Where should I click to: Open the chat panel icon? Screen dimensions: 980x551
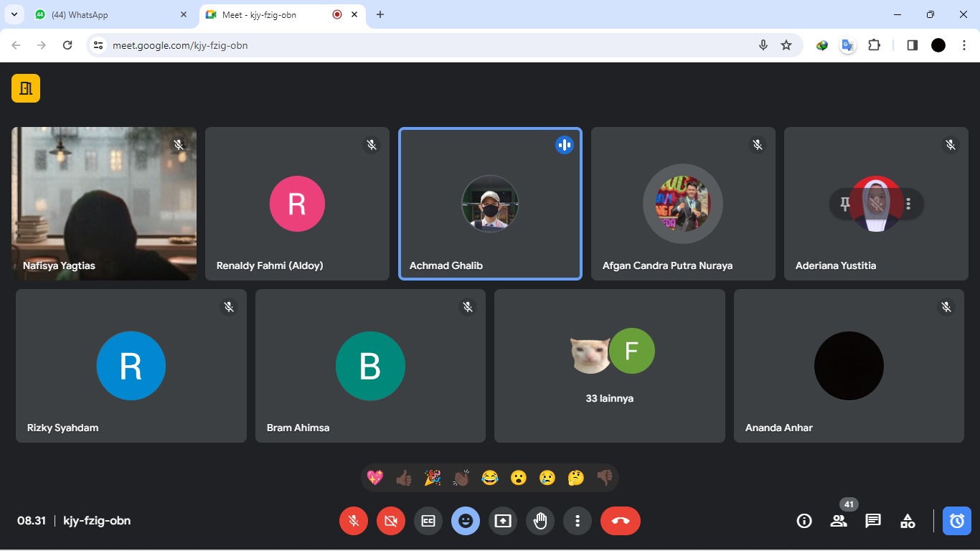872,521
